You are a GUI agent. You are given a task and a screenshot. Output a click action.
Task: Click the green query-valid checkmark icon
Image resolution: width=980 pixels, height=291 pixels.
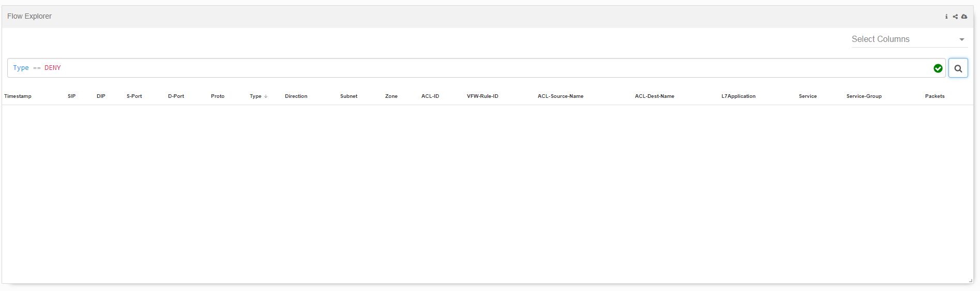pos(938,68)
